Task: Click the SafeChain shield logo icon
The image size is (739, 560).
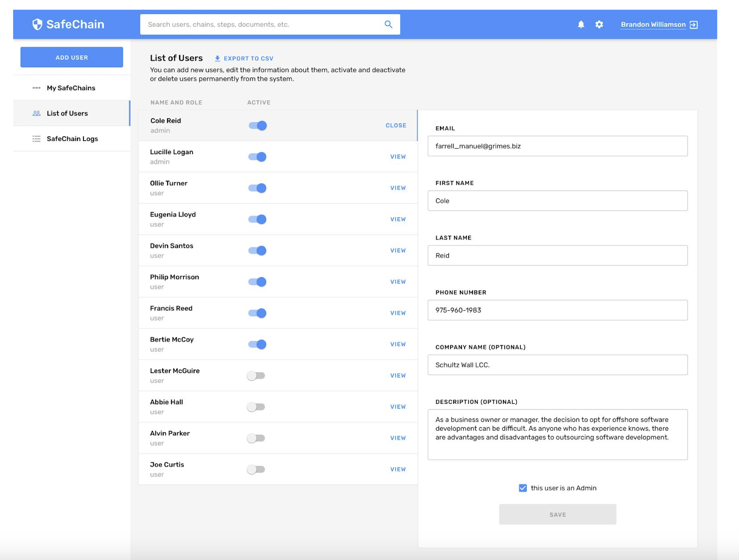Action: coord(37,24)
